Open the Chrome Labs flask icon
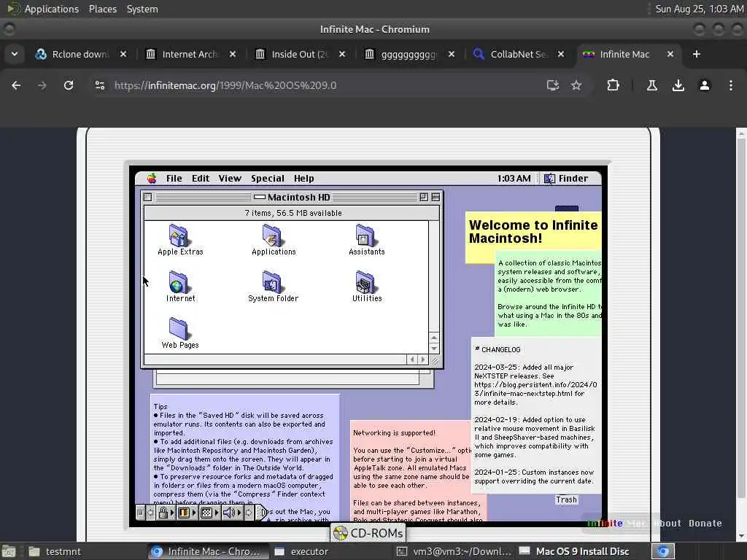This screenshot has height=560, width=747. click(x=651, y=85)
